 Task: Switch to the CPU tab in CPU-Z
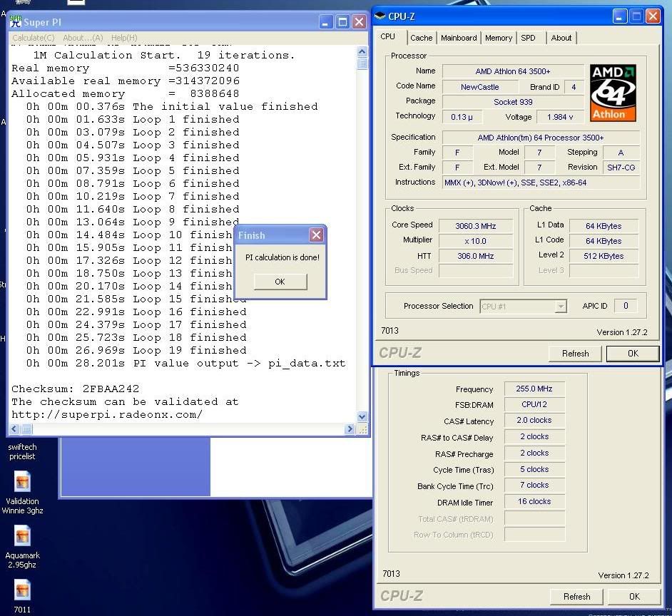click(388, 37)
